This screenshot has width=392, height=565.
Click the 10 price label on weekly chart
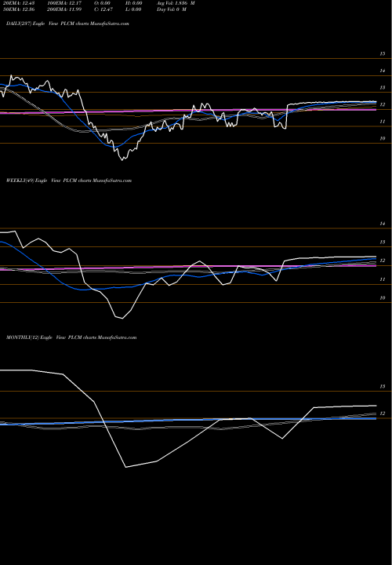pos(383,298)
